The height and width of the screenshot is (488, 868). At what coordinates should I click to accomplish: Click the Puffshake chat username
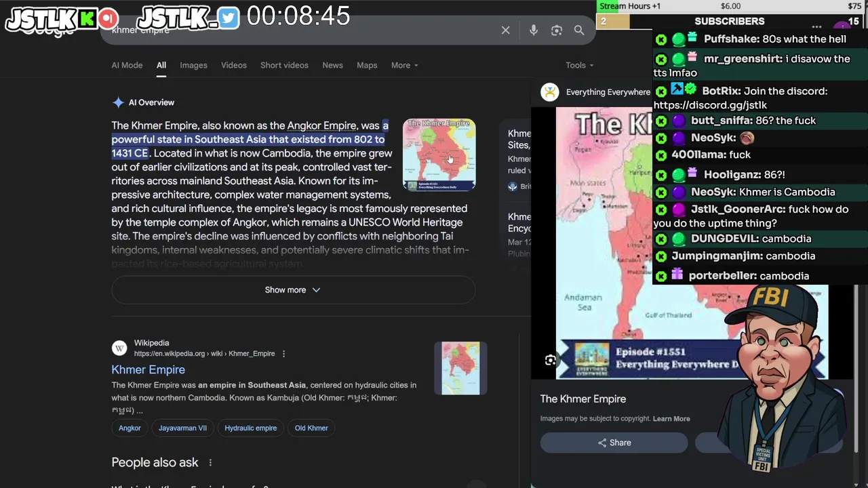pyautogui.click(x=730, y=39)
